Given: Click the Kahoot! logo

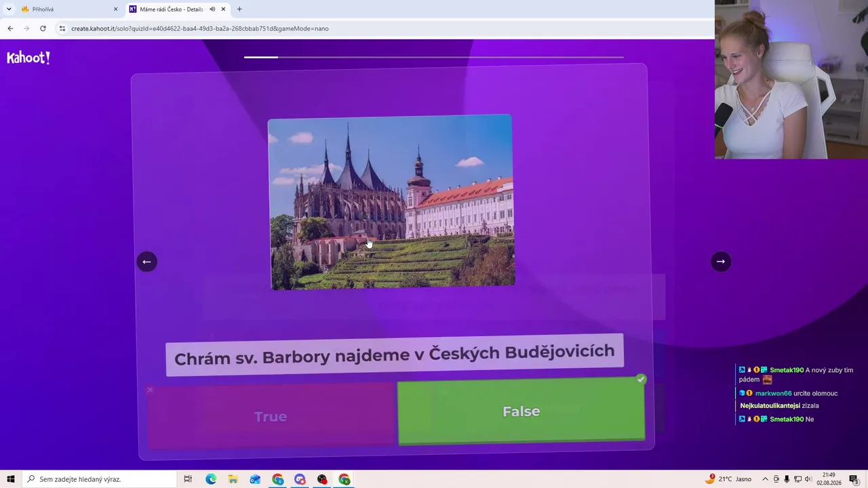Looking at the screenshot, I should 28,58.
